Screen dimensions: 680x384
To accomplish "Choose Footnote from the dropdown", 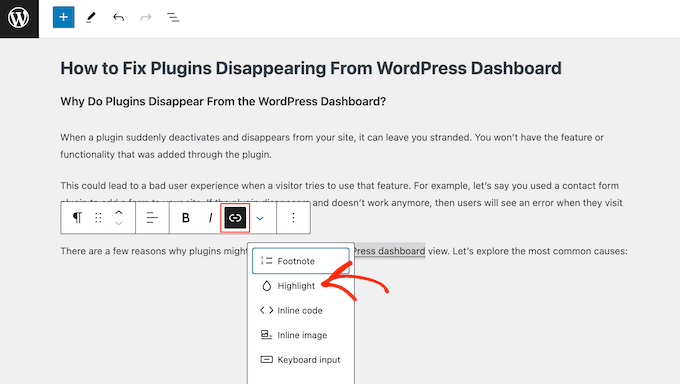I will click(x=301, y=261).
